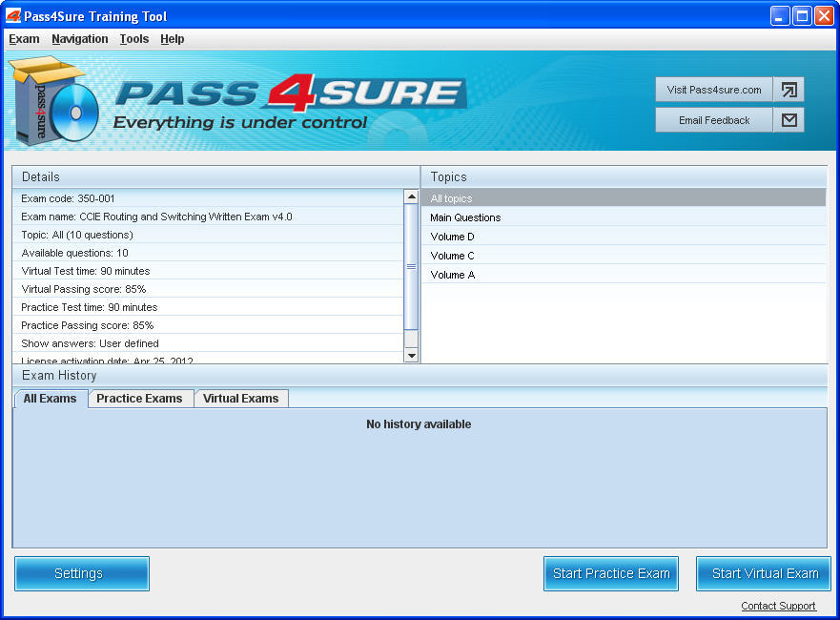The image size is (840, 620).
Task: Open the Help menu
Action: tap(172, 39)
